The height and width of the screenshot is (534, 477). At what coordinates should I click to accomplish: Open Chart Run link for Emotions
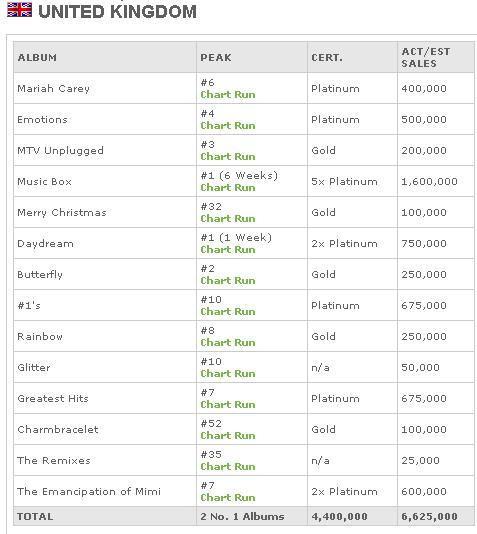pyautogui.click(x=228, y=125)
